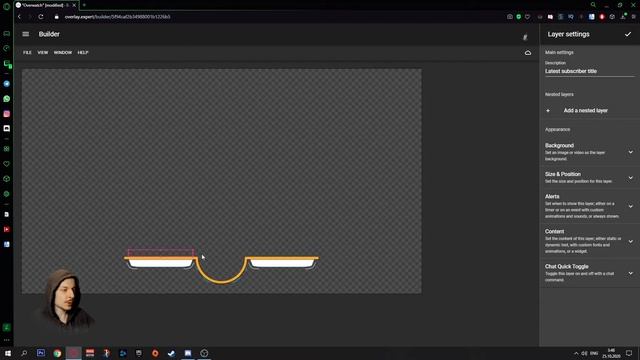The width and height of the screenshot is (640, 360).
Task: Open the Discord sidebar icon
Action: 7,129
